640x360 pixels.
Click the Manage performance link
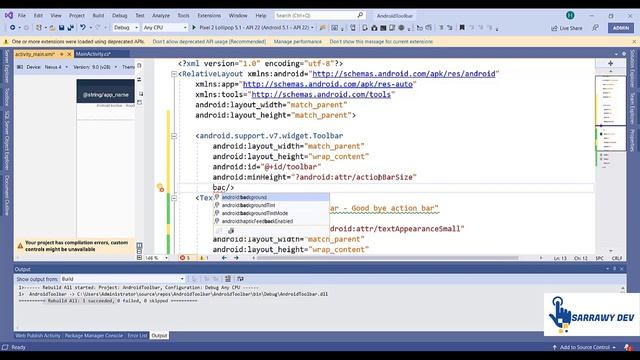298,42
